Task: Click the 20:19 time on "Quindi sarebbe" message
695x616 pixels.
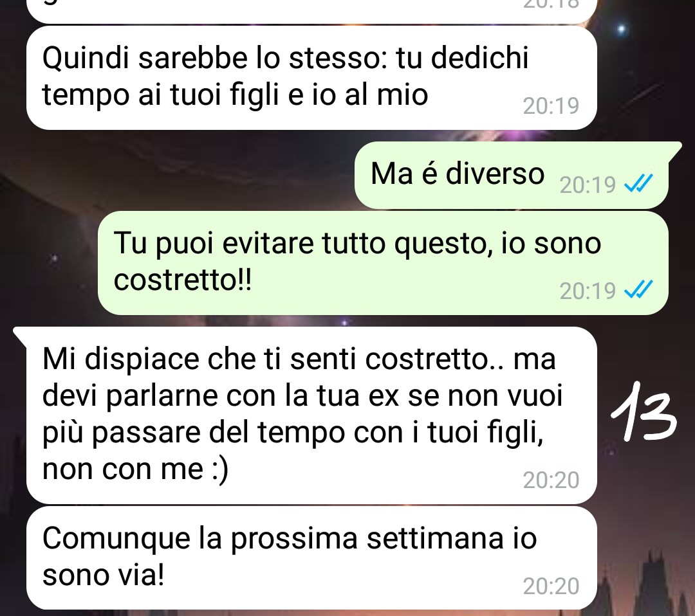Action: pos(551,106)
